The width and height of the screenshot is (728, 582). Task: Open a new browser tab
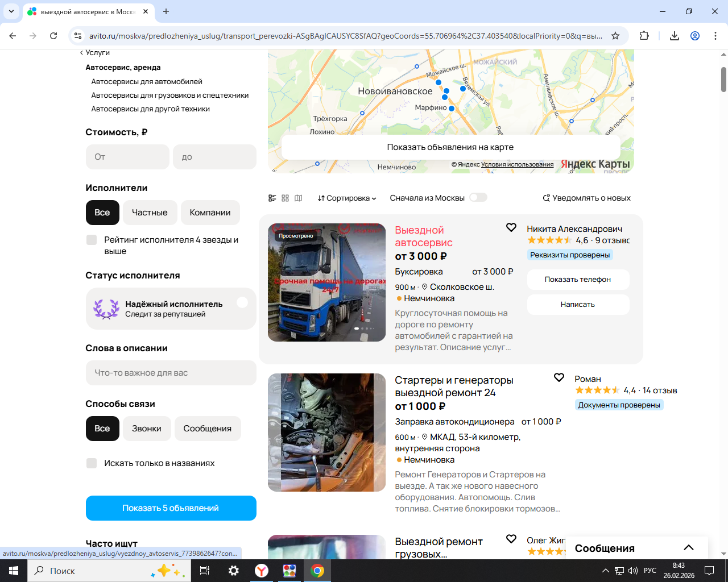tap(166, 11)
